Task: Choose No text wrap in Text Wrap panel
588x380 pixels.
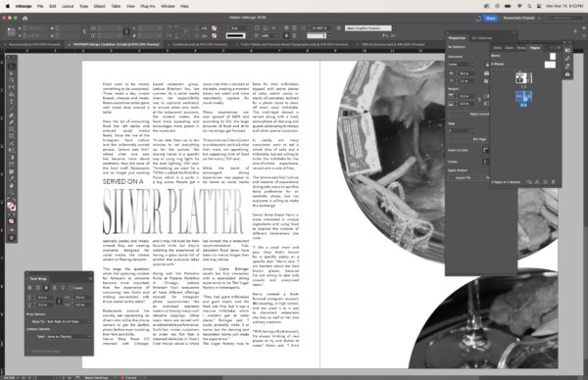Action: click(x=30, y=288)
